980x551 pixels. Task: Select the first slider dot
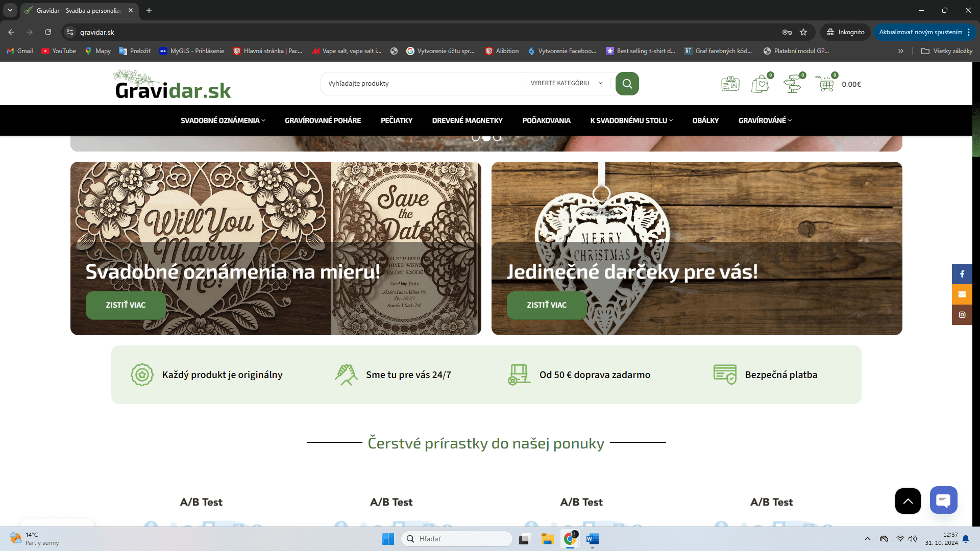[x=476, y=138]
